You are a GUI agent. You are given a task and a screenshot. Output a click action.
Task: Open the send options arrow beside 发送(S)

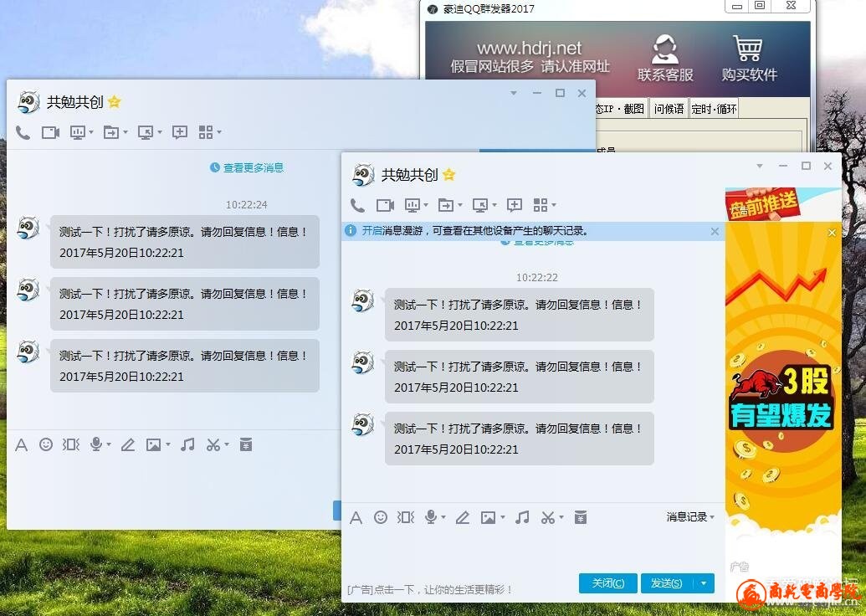tap(704, 583)
